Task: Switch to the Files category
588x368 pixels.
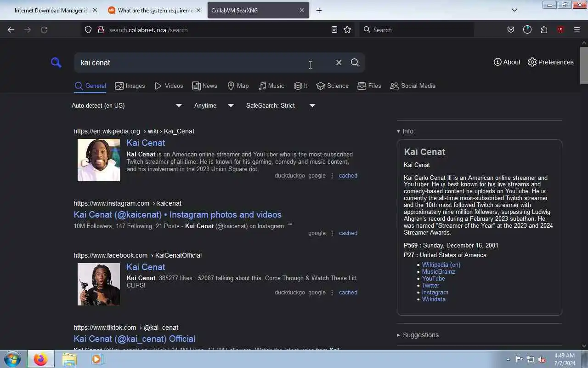Action: point(369,86)
